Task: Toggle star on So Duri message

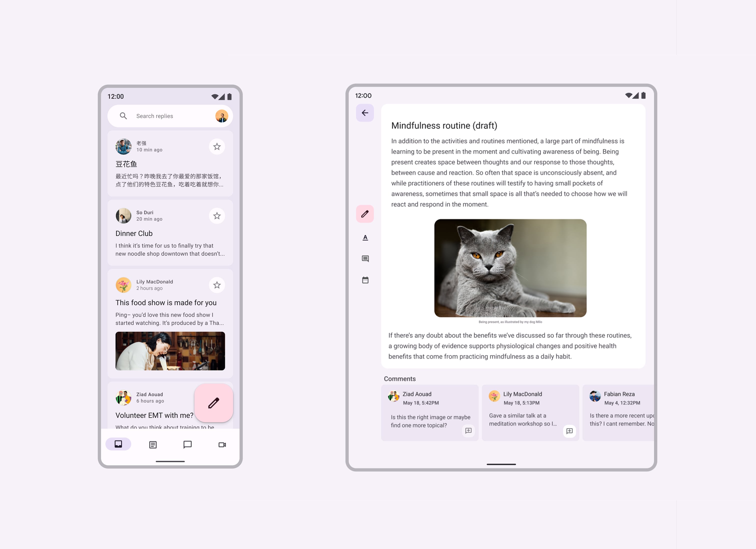Action: [x=217, y=216]
